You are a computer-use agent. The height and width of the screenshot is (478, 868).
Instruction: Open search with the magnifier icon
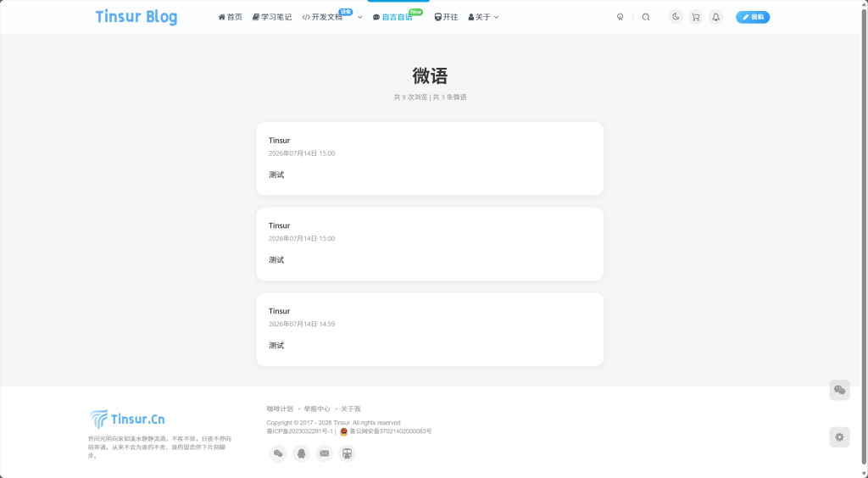click(645, 17)
